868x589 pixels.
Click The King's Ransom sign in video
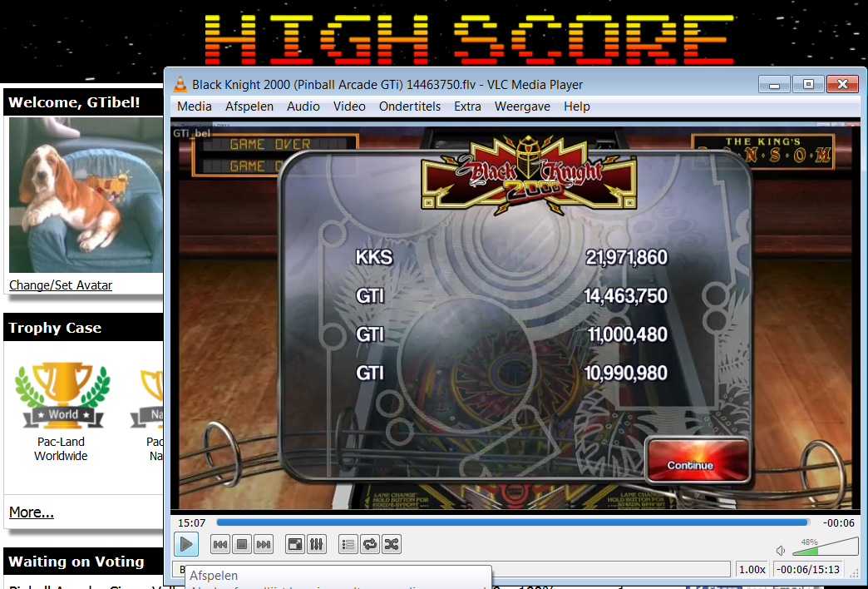coord(764,151)
